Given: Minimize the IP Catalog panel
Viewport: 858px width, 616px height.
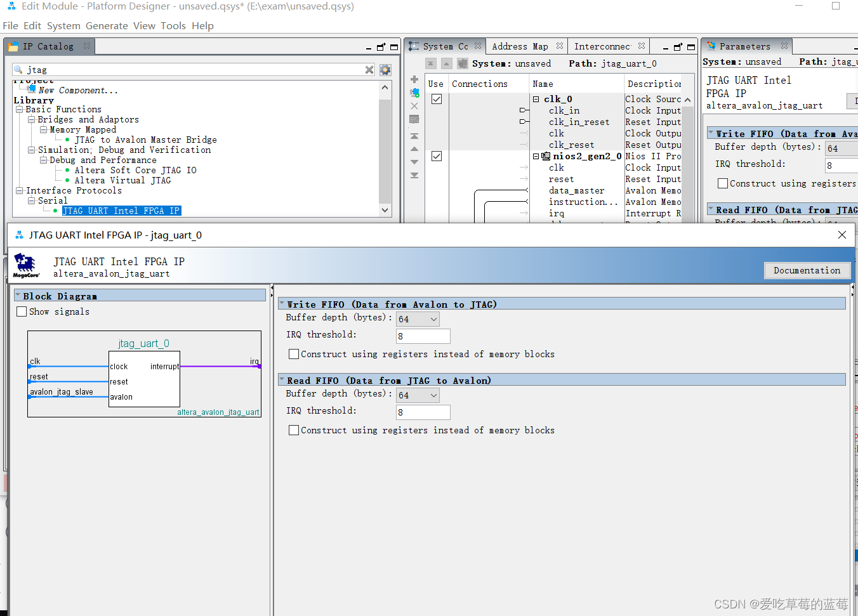Looking at the screenshot, I should 369,48.
